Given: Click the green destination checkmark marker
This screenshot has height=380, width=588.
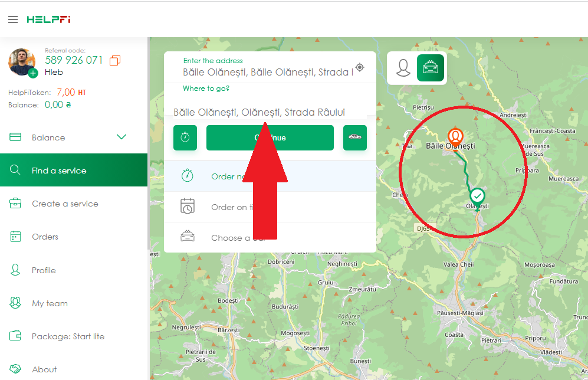Looking at the screenshot, I should 477,195.
